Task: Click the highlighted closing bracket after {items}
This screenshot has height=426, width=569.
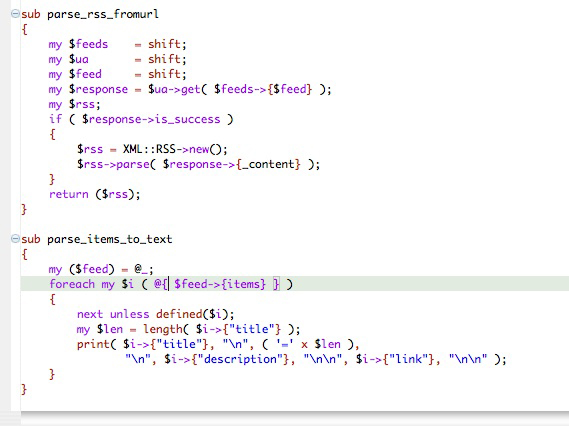Action: pyautogui.click(x=276, y=284)
